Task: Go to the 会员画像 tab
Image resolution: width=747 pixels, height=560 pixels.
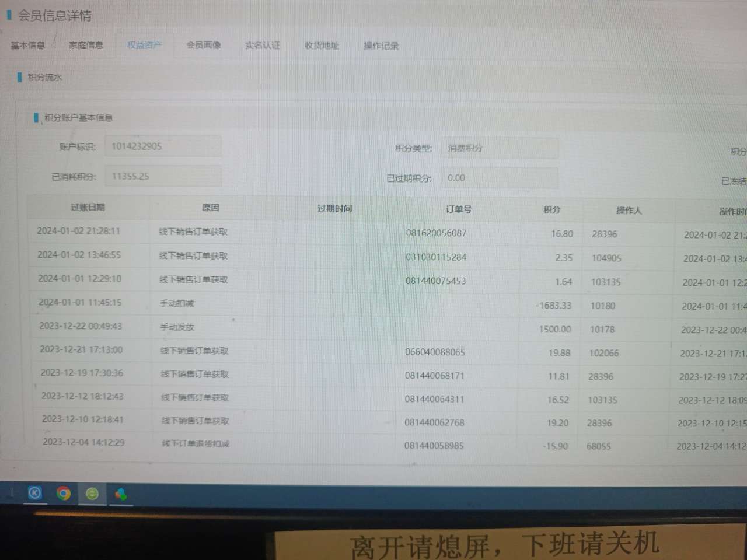Action: click(x=204, y=45)
